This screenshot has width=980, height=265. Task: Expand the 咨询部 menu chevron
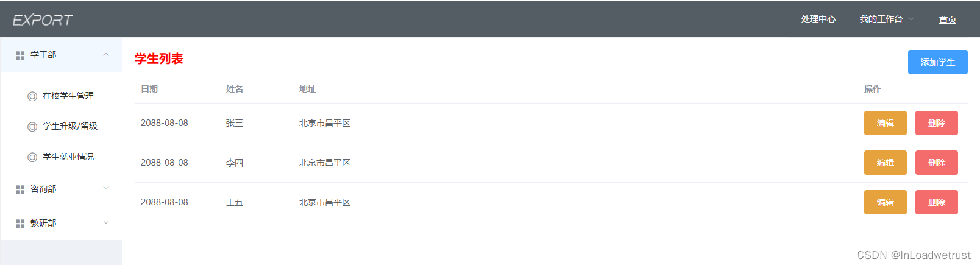point(106,189)
